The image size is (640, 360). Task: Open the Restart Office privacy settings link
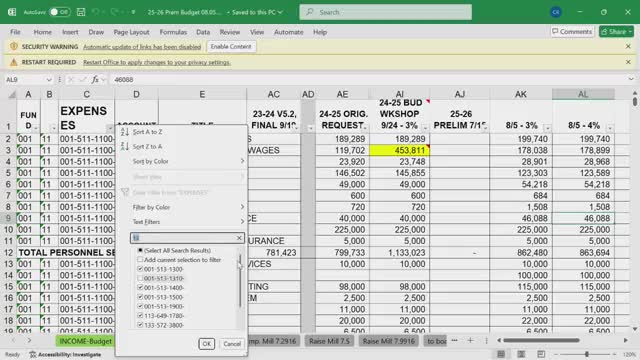(157, 62)
